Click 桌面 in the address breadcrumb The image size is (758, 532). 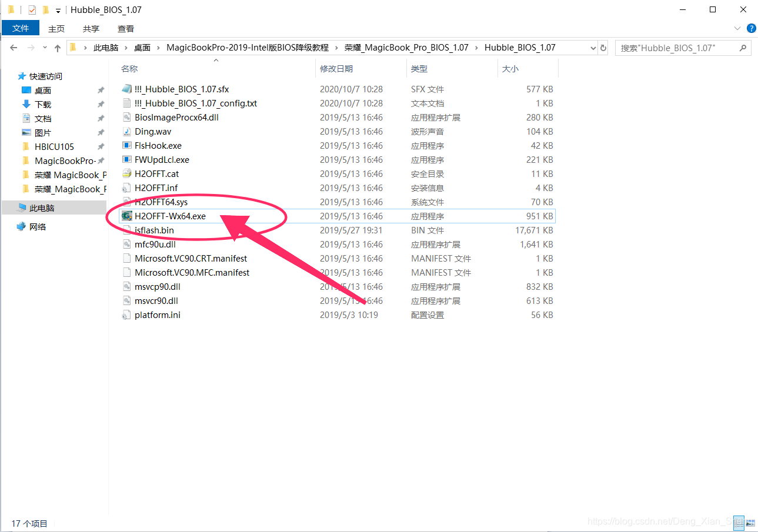click(x=142, y=48)
